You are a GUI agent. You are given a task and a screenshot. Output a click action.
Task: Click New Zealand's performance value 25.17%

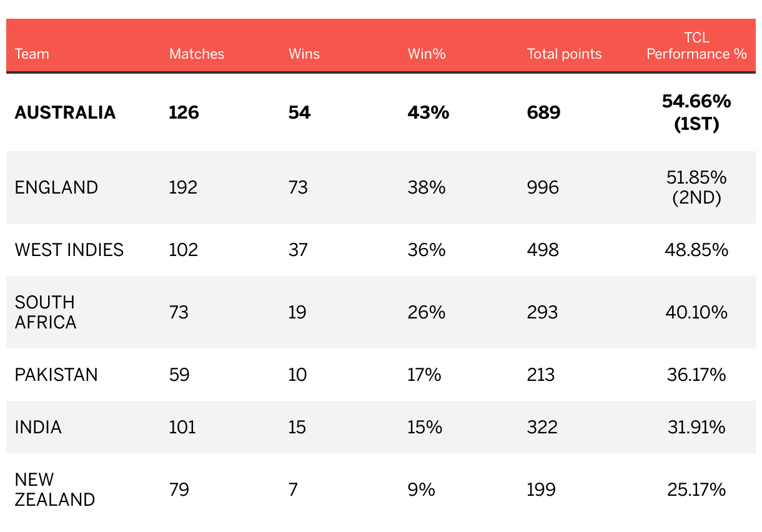(x=696, y=490)
